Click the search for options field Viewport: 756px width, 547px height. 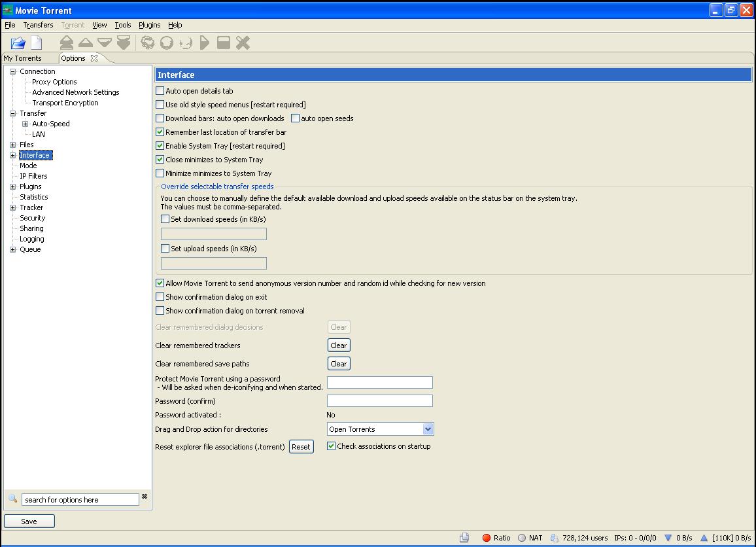point(80,500)
